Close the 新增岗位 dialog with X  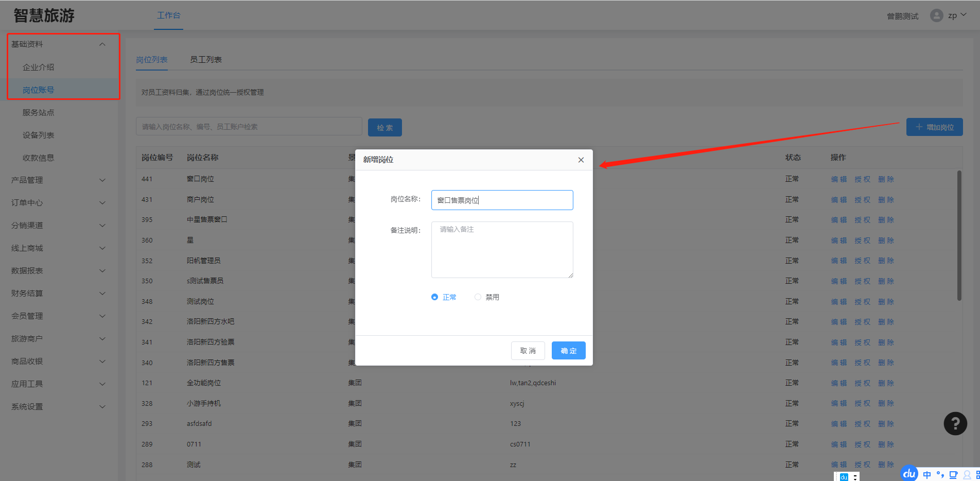coord(581,160)
